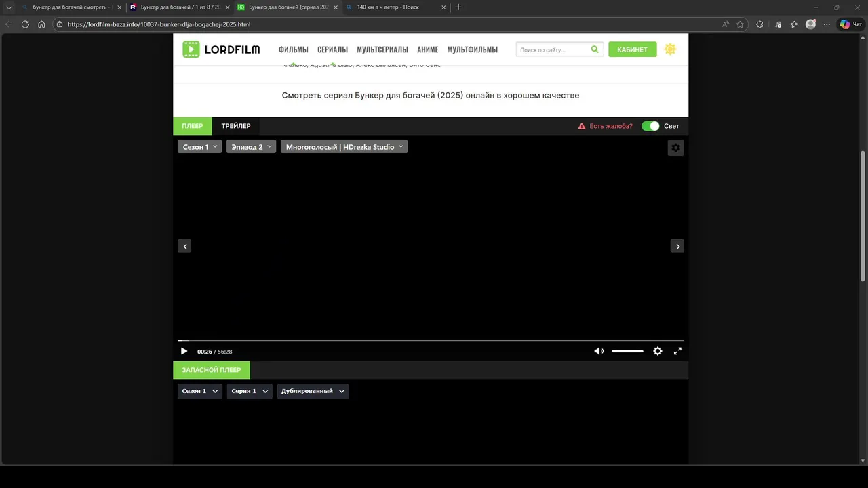Viewport: 868px width, 488px height.
Task: Open browser menu three dots
Action: pyautogui.click(x=827, y=24)
